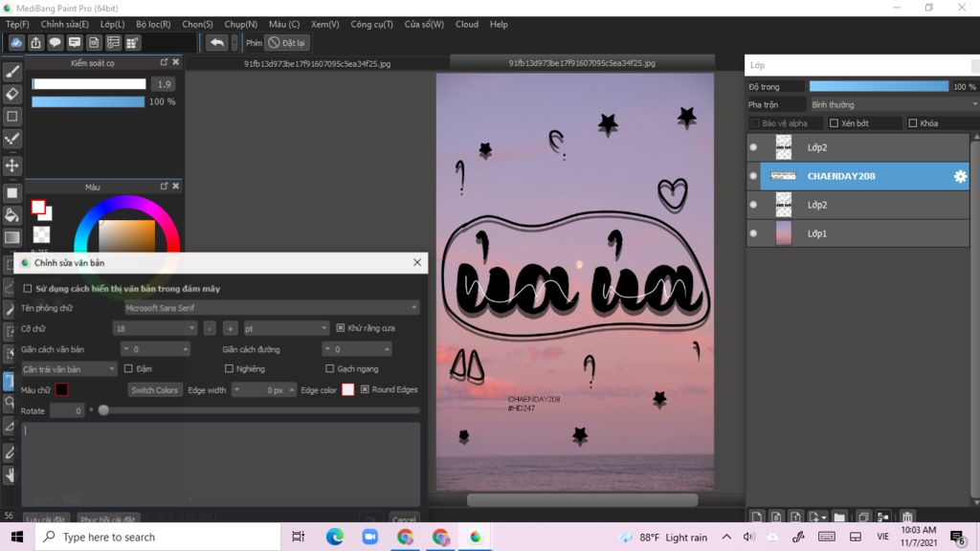This screenshot has height=551, width=980.
Task: Hide the CHAENDAY208 layer visibility
Action: [753, 176]
